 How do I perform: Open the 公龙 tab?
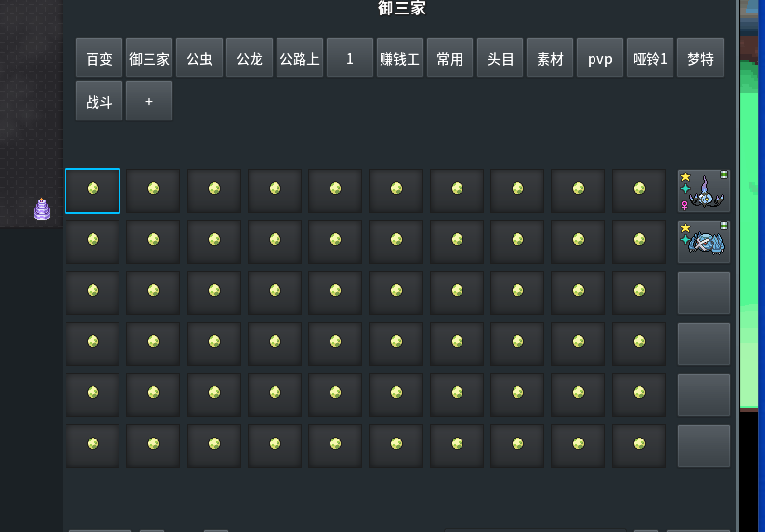[x=250, y=58]
